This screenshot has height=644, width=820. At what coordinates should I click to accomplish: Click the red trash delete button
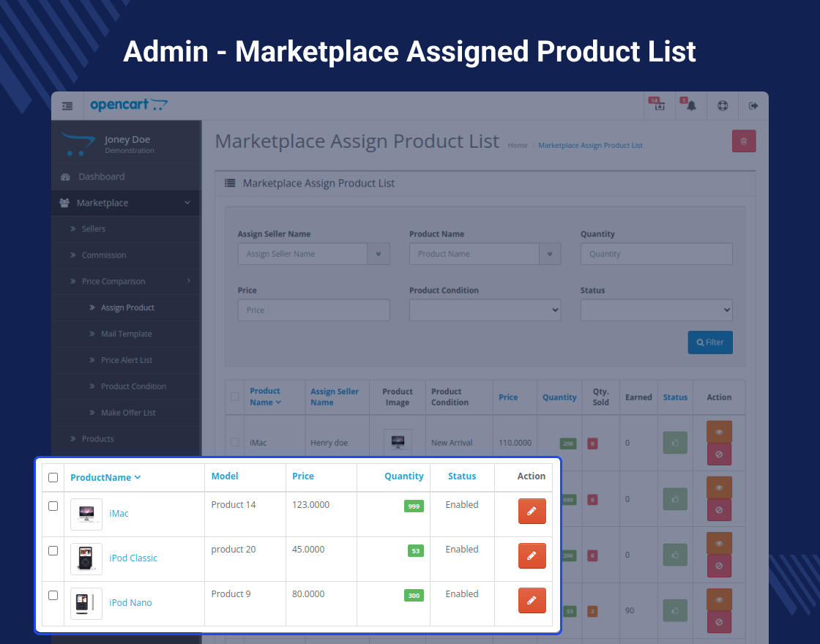pyautogui.click(x=744, y=141)
